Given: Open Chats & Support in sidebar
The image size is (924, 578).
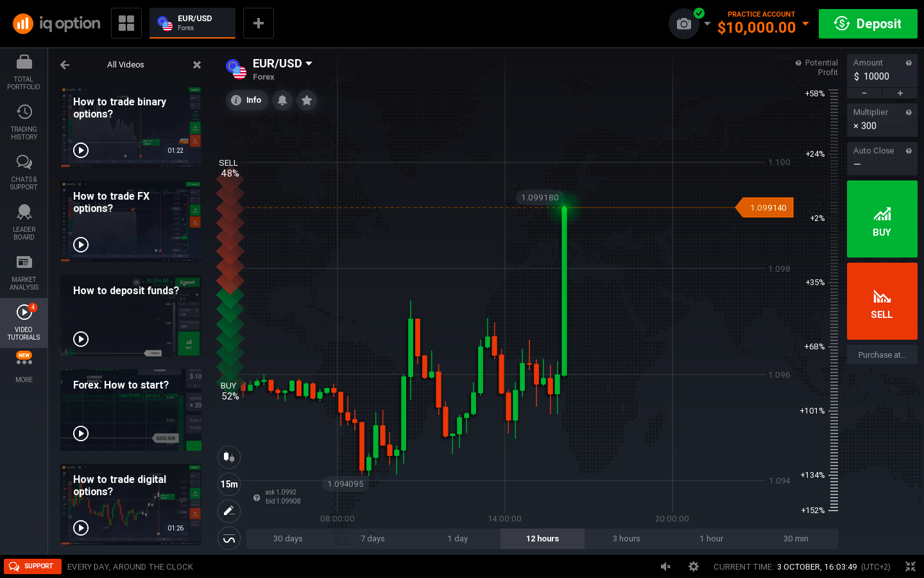Looking at the screenshot, I should [24, 173].
